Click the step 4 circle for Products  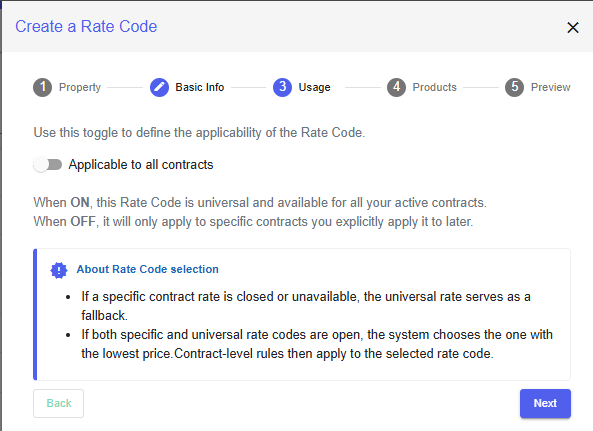(x=396, y=87)
